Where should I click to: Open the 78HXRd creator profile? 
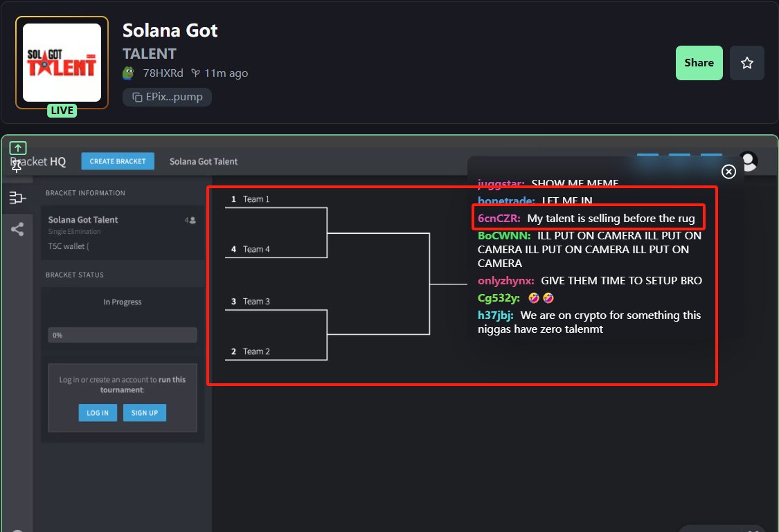click(163, 73)
